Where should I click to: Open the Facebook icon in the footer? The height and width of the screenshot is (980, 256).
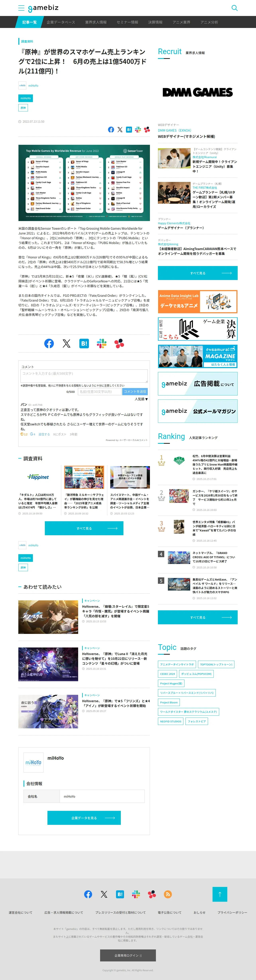[88, 894]
